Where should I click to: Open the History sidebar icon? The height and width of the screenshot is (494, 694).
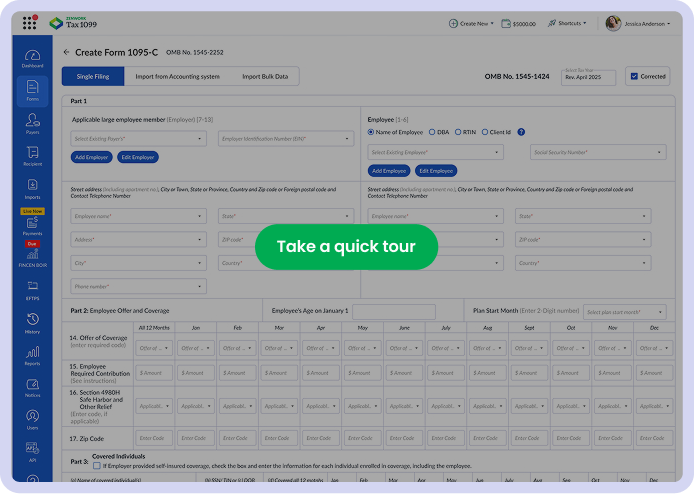[32, 322]
